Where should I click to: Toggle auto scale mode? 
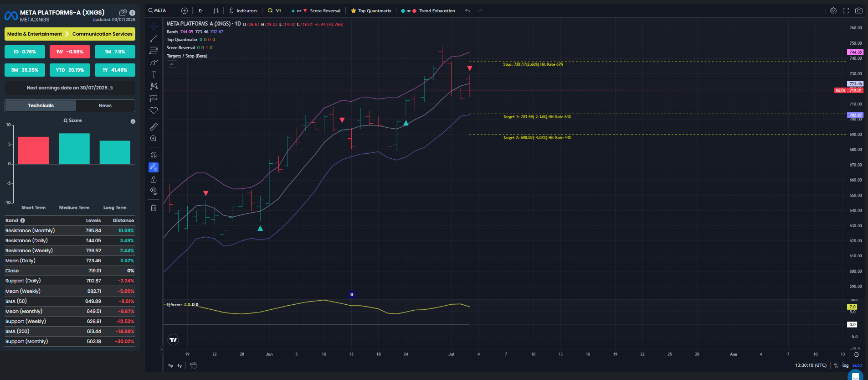point(857,365)
